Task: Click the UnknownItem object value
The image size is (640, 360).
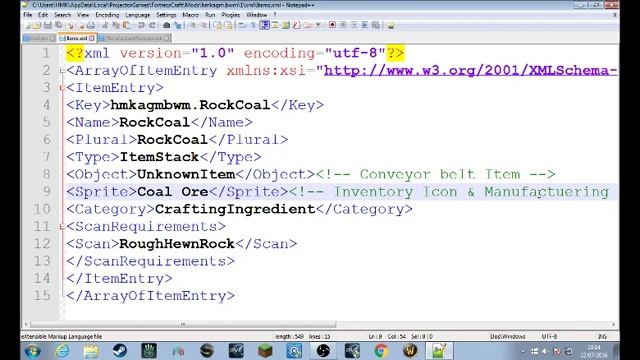Action: 186,174
